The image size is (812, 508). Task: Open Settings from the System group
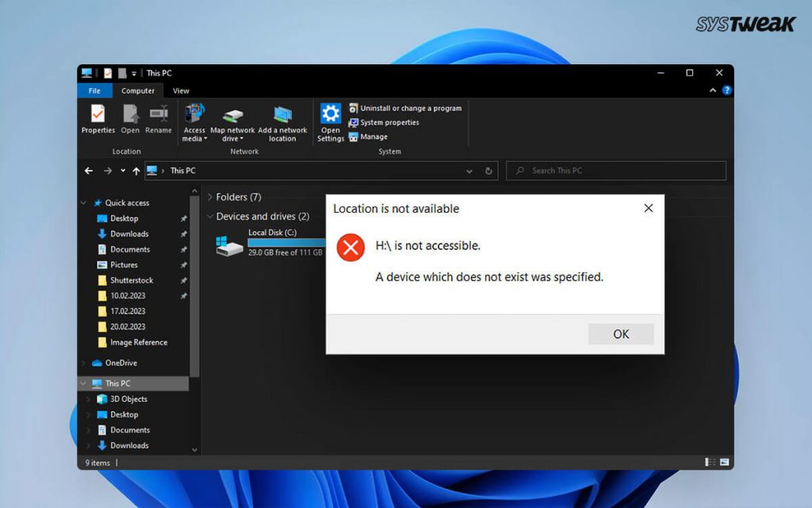pyautogui.click(x=330, y=121)
